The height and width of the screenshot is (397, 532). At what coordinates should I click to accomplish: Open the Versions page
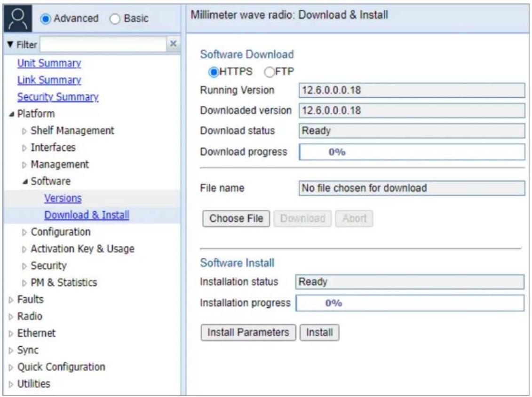(63, 198)
